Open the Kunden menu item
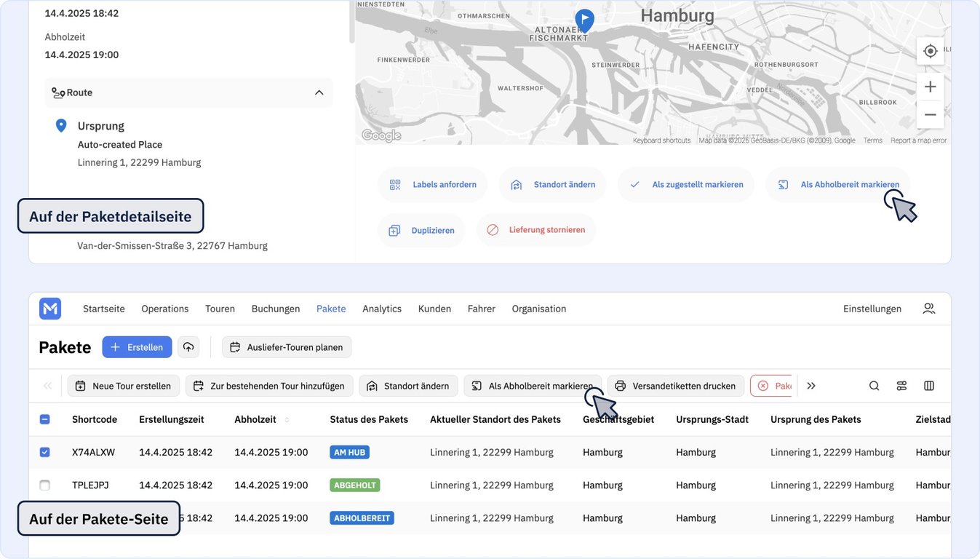 [x=434, y=309]
